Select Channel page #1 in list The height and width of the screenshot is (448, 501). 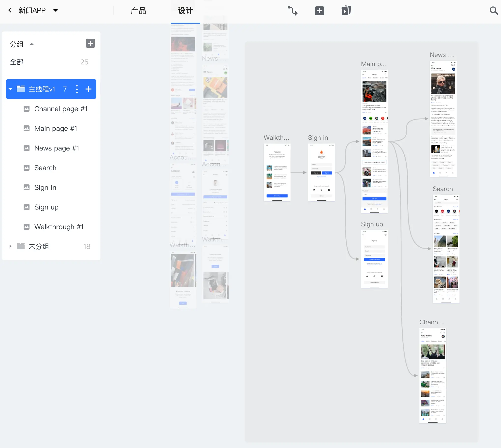click(x=61, y=109)
